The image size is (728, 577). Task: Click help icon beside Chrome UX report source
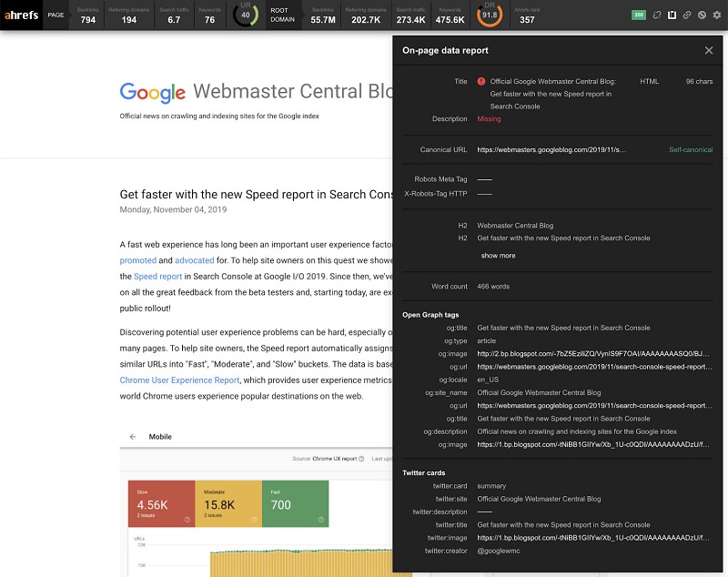coord(361,459)
